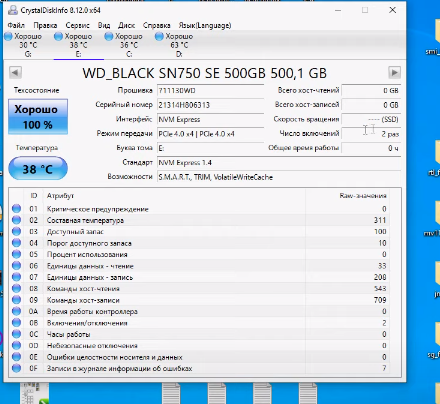Select row Критическое предупреждение
This screenshot has height=404, width=440.
pyautogui.click(x=199, y=209)
